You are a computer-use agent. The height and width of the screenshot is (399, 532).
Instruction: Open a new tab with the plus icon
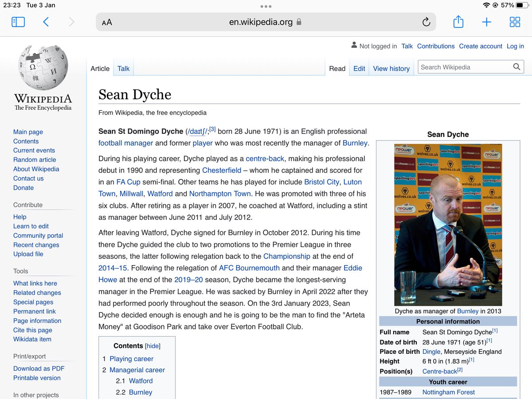(x=486, y=21)
